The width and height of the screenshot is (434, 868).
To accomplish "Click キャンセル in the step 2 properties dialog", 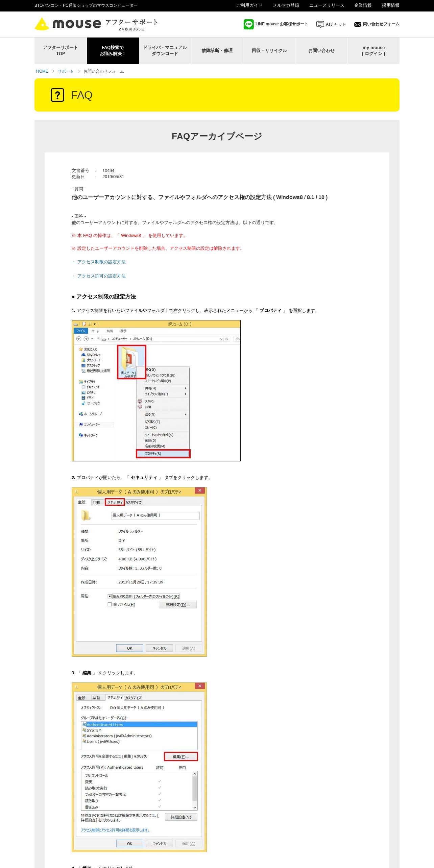I will click(x=159, y=648).
